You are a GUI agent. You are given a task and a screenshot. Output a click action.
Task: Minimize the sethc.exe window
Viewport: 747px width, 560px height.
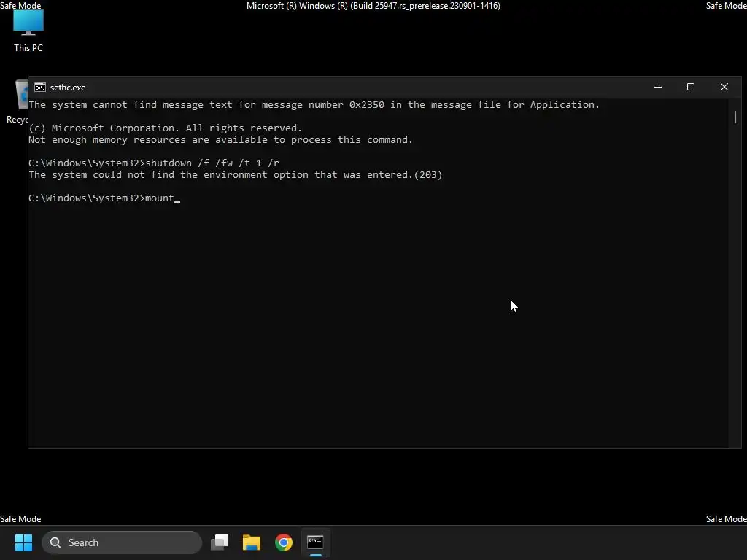point(658,87)
